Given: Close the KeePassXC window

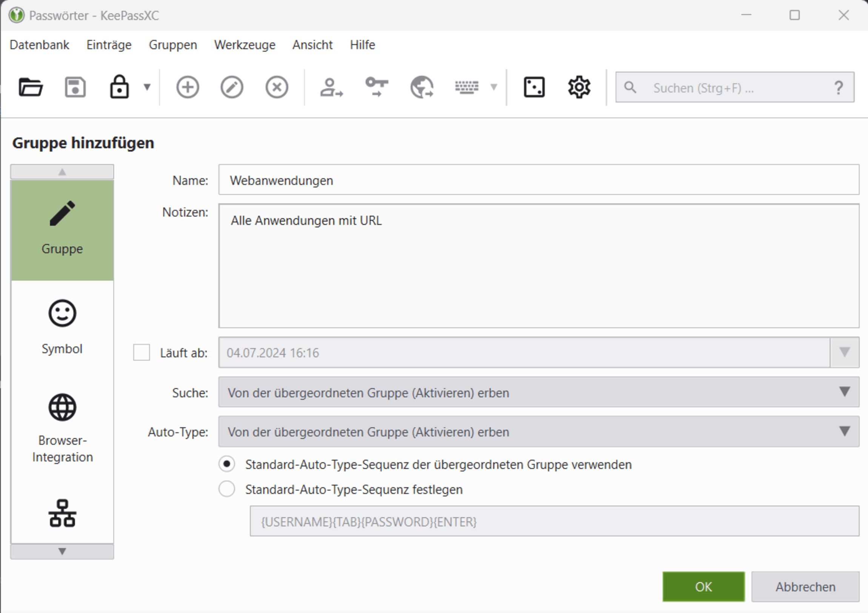Looking at the screenshot, I should (844, 15).
